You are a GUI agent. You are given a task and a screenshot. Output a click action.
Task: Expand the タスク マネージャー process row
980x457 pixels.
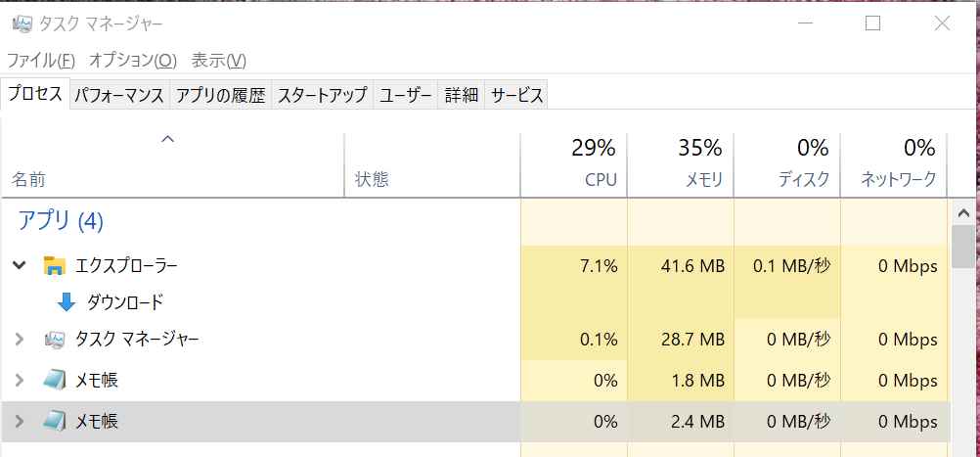19,340
